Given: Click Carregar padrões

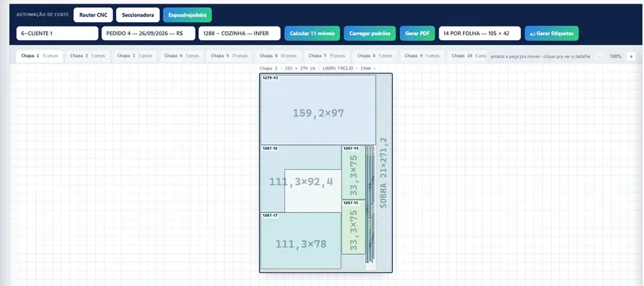Looking at the screenshot, I should point(370,34).
